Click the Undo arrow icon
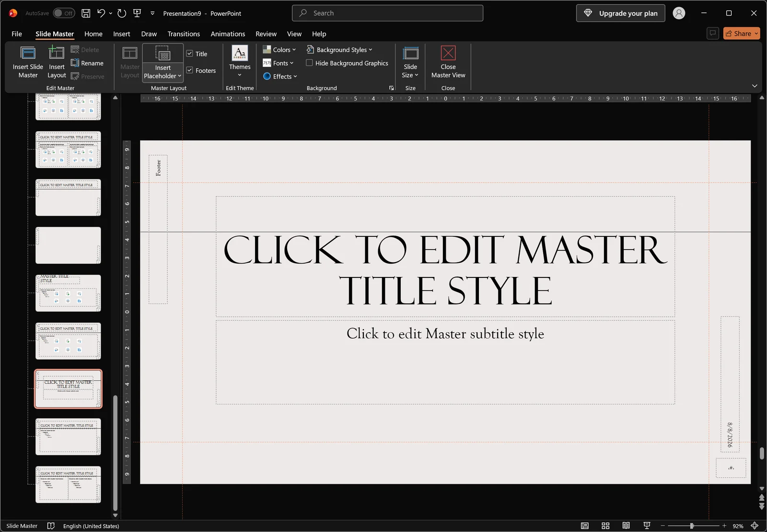This screenshot has width=767, height=532. 101,13
